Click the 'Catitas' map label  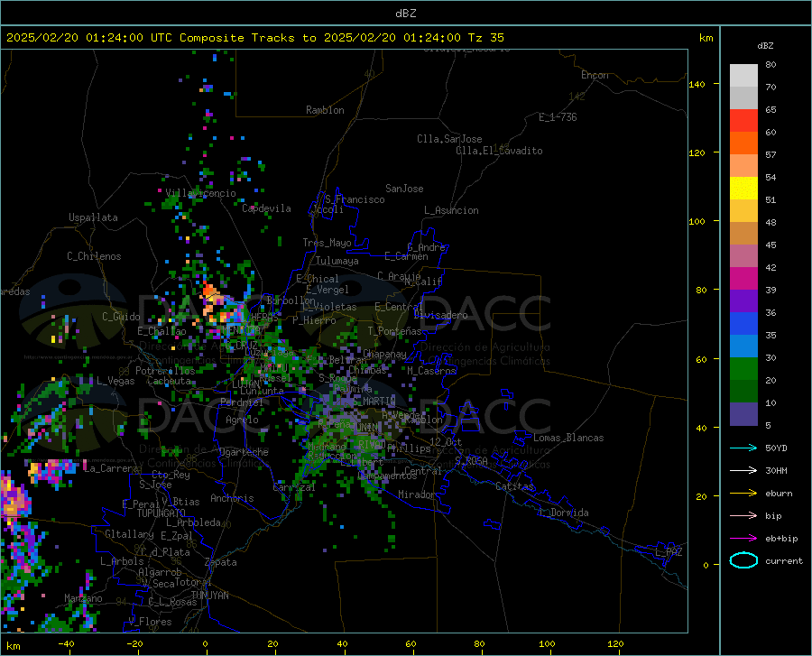click(515, 486)
